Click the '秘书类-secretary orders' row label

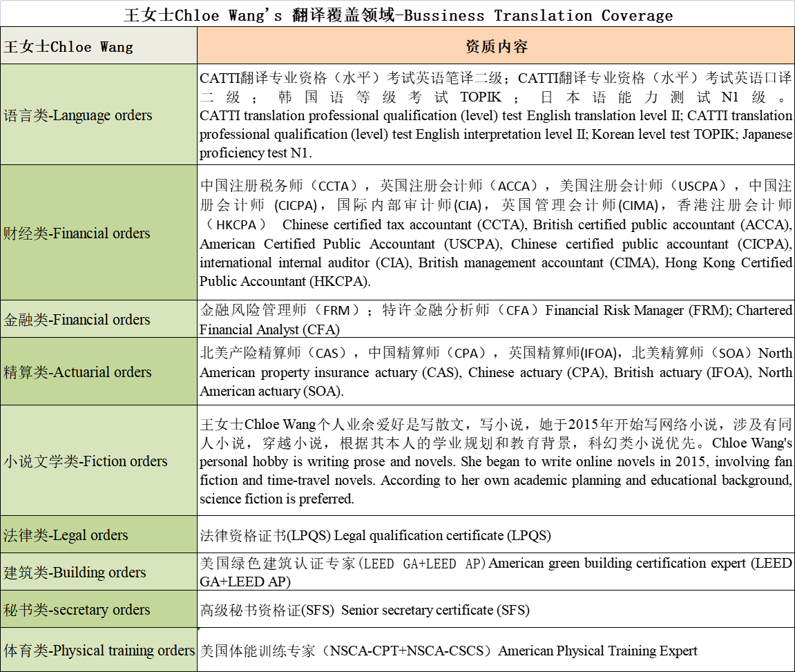(x=99, y=609)
